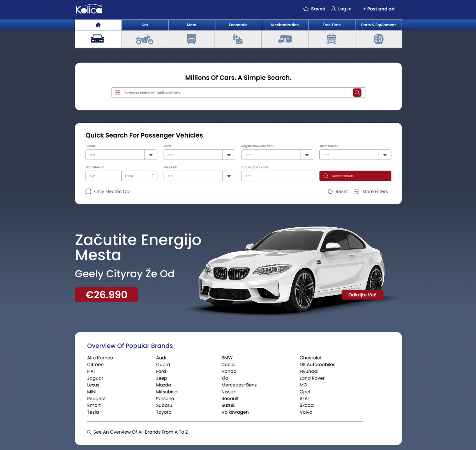Screen dimensions: 476x450
Task: Click the advanced filters slider icon
Action: point(118,92)
